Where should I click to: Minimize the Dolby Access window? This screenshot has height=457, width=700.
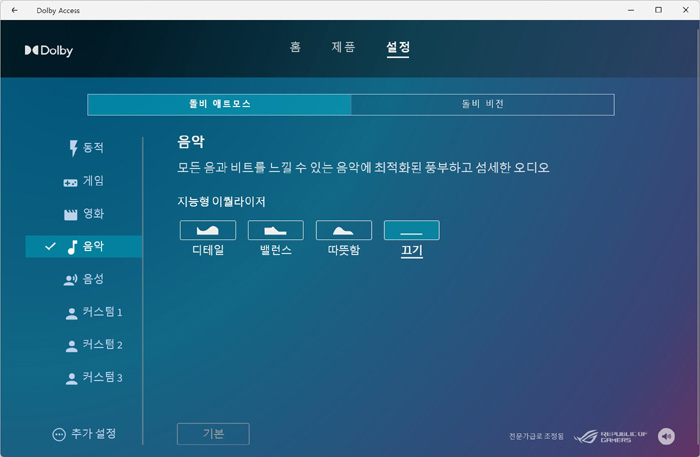pos(631,10)
